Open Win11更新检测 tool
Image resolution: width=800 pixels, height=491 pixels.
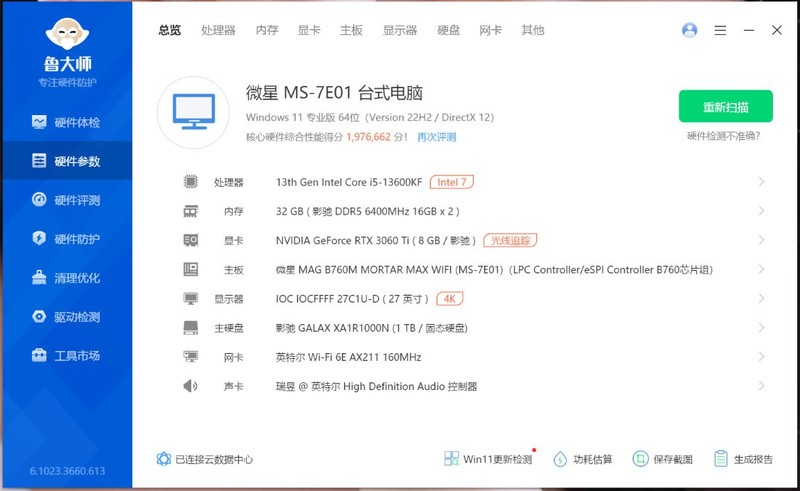click(x=489, y=458)
